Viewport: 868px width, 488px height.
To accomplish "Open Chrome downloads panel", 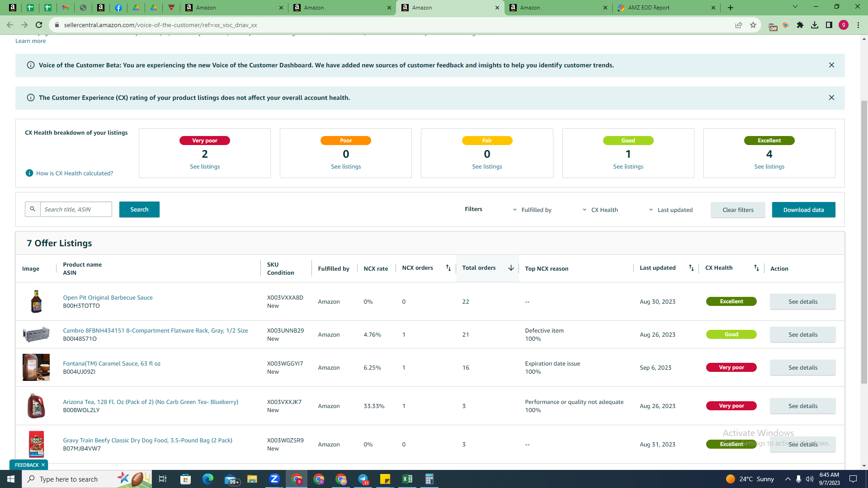I will [x=815, y=25].
